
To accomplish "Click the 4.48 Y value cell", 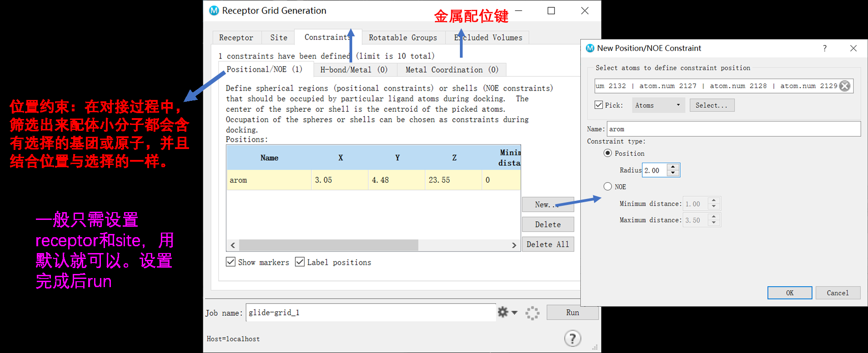I will coord(397,180).
